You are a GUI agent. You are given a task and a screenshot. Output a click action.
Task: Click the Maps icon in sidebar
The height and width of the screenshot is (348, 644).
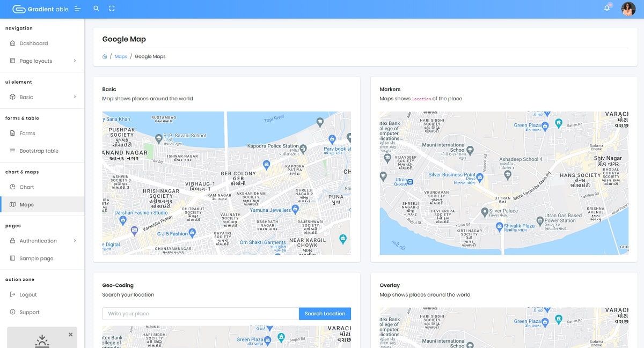click(x=13, y=205)
